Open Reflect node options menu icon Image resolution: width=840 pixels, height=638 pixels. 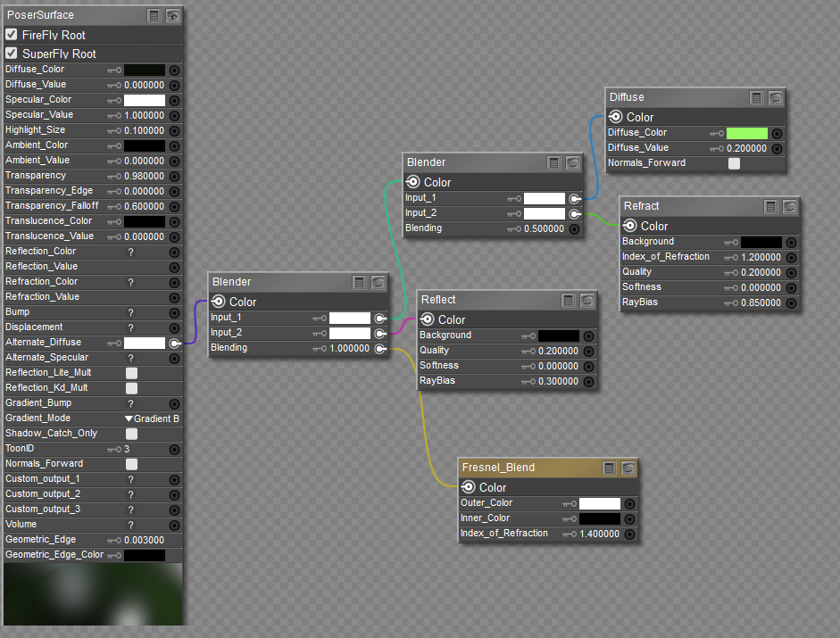click(x=569, y=301)
